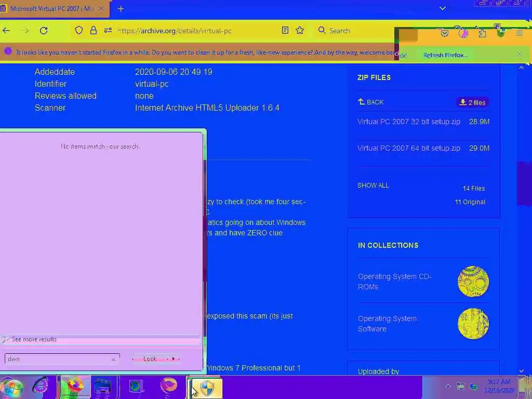Download all via the 2 files button
Screen dimensions: 532x399
[472, 102]
